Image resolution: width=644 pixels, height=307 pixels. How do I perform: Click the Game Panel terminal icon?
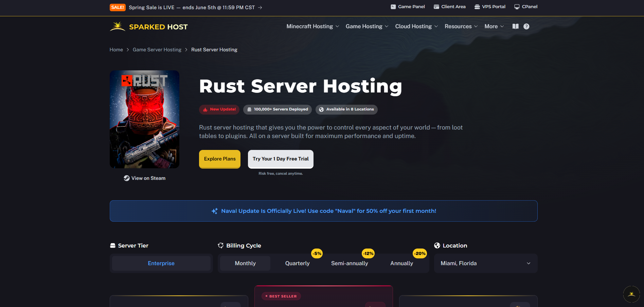click(x=393, y=7)
